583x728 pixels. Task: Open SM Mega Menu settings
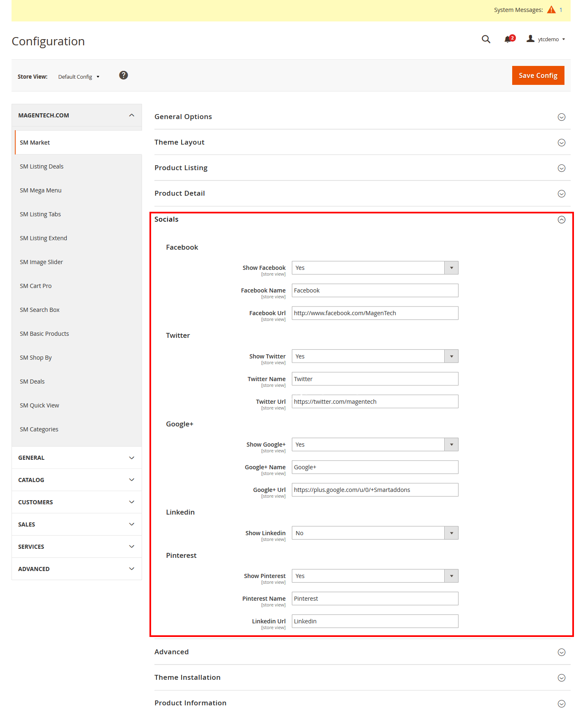point(77,190)
